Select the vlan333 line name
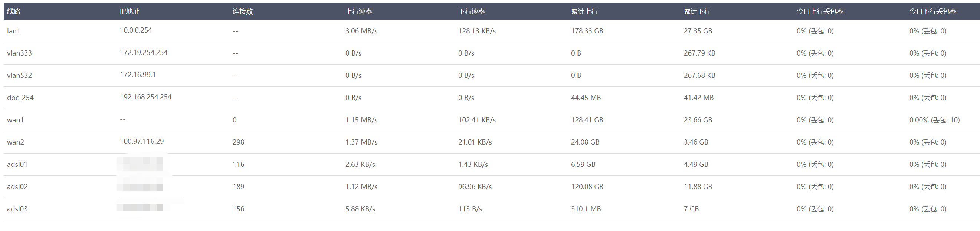This screenshot has width=980, height=231. pyautogui.click(x=19, y=53)
